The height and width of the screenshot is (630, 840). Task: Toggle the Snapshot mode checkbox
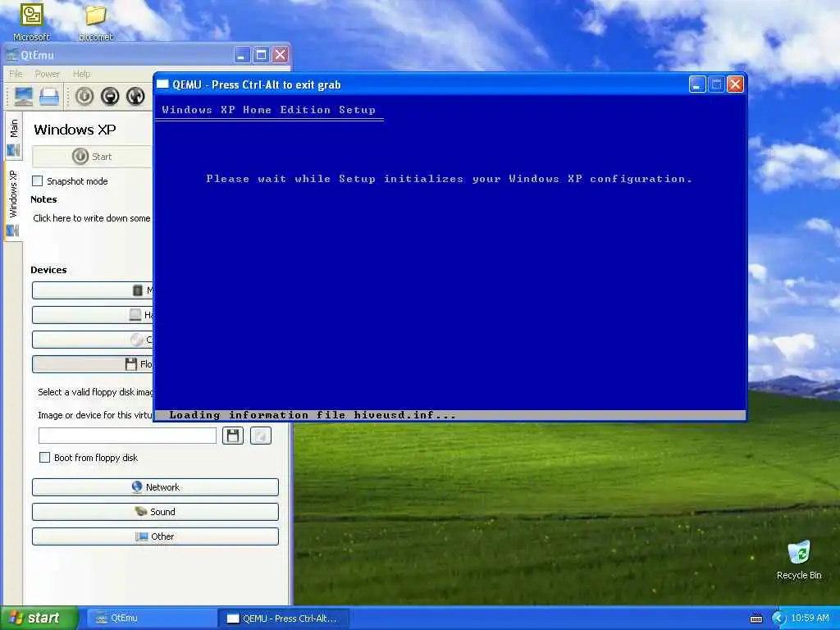coord(38,181)
